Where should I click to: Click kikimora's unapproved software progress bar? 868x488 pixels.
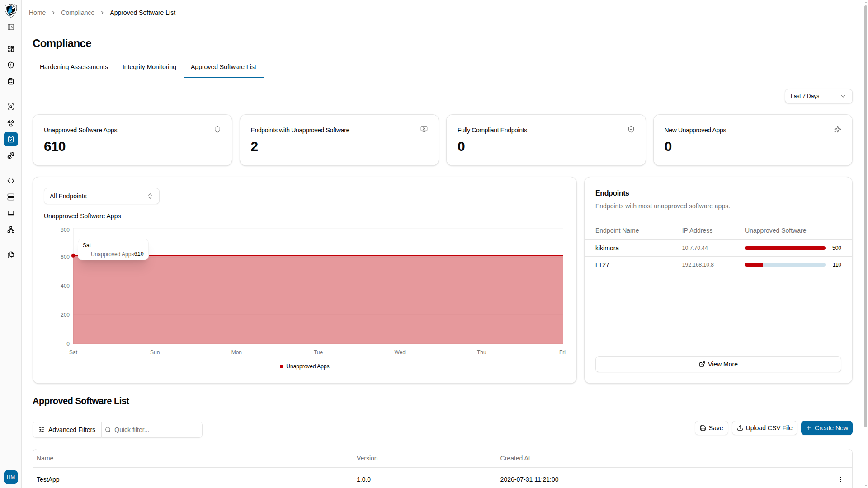785,248
